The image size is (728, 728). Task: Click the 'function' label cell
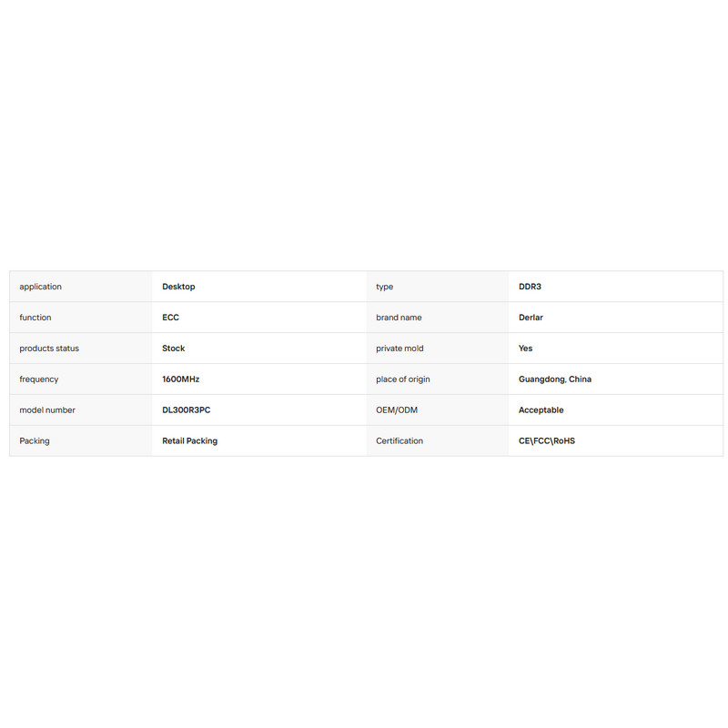[81, 318]
